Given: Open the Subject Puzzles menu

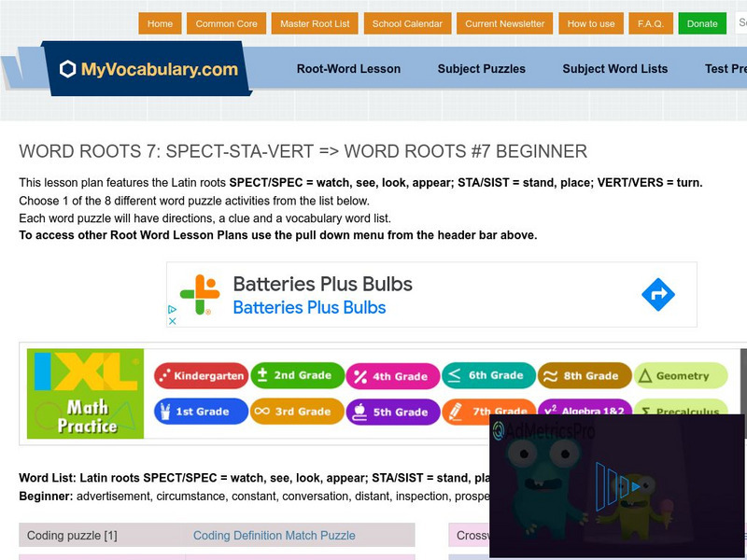Looking at the screenshot, I should click(481, 68).
